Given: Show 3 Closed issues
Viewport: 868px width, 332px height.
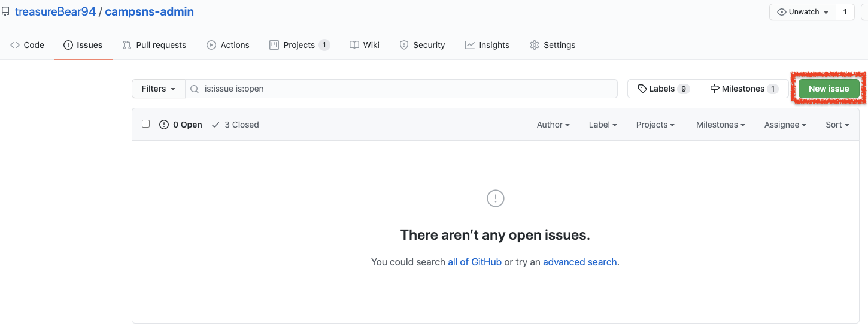Looking at the screenshot, I should pos(235,125).
